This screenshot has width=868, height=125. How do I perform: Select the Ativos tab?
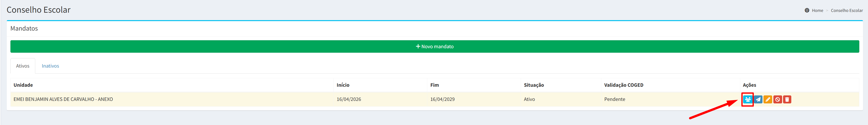coord(23,66)
